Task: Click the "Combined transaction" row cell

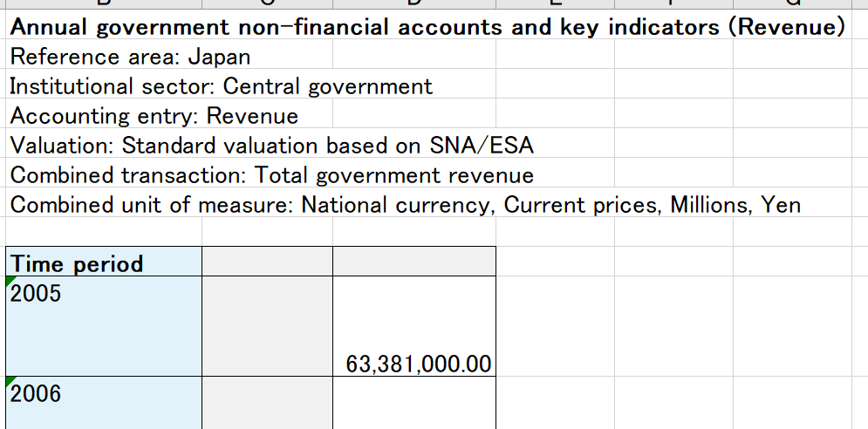Action: pyautogui.click(x=271, y=175)
